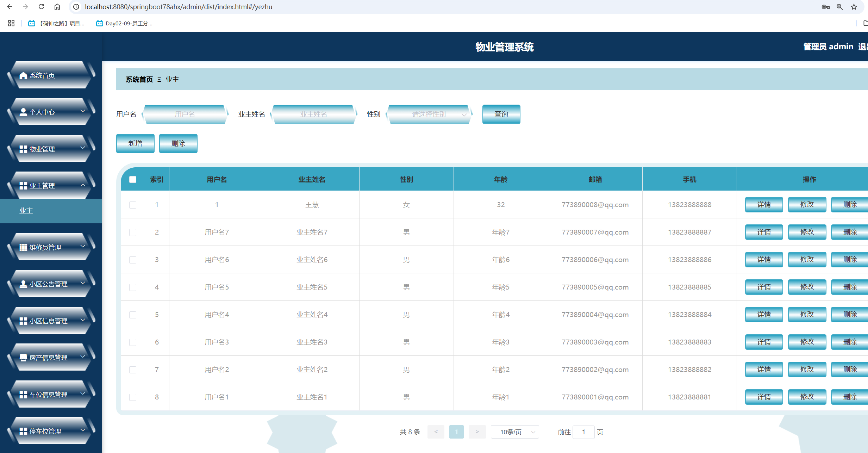
Task: Open the Day02-09-员工分 bookmark
Action: click(124, 23)
